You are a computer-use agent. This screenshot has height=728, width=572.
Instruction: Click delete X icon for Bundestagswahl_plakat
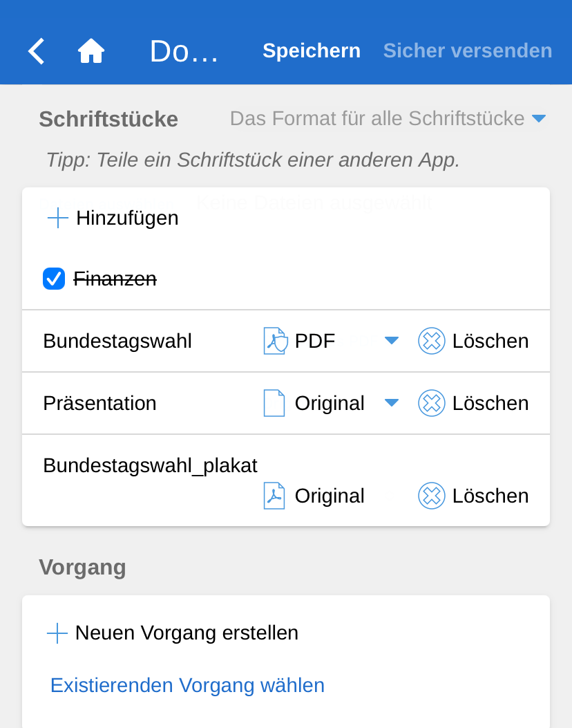point(432,496)
